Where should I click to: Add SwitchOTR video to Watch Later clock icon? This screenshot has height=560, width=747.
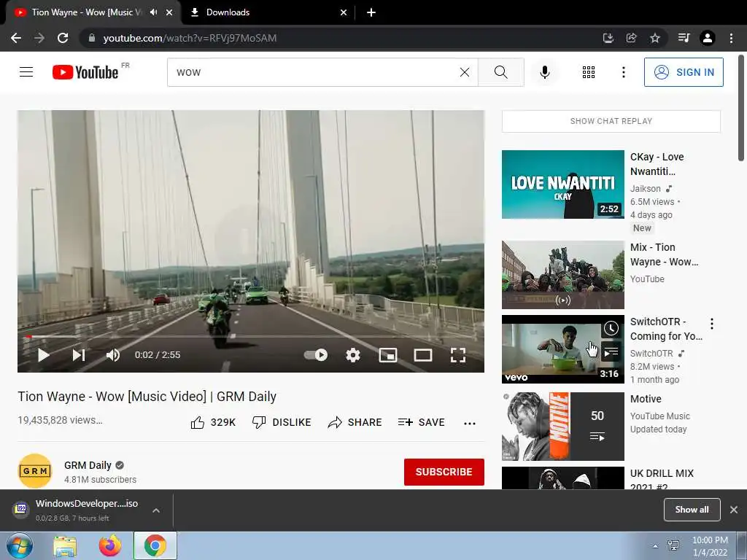(x=611, y=328)
